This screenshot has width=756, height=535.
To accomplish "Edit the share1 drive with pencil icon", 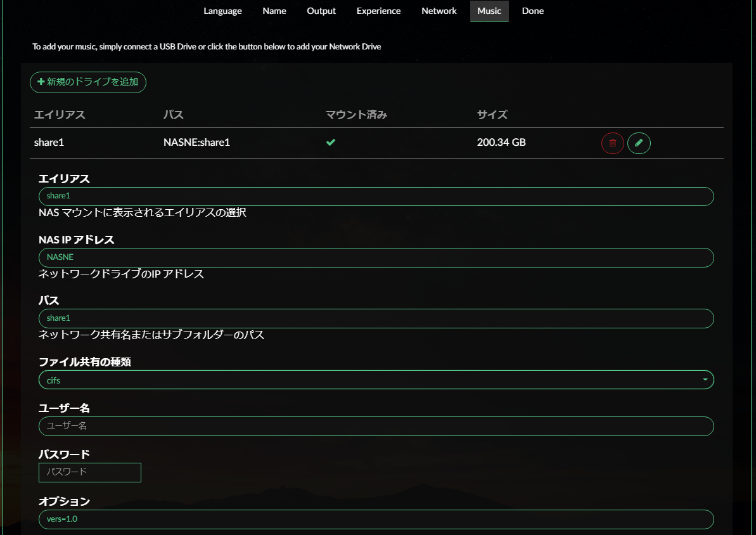I will 639,143.
